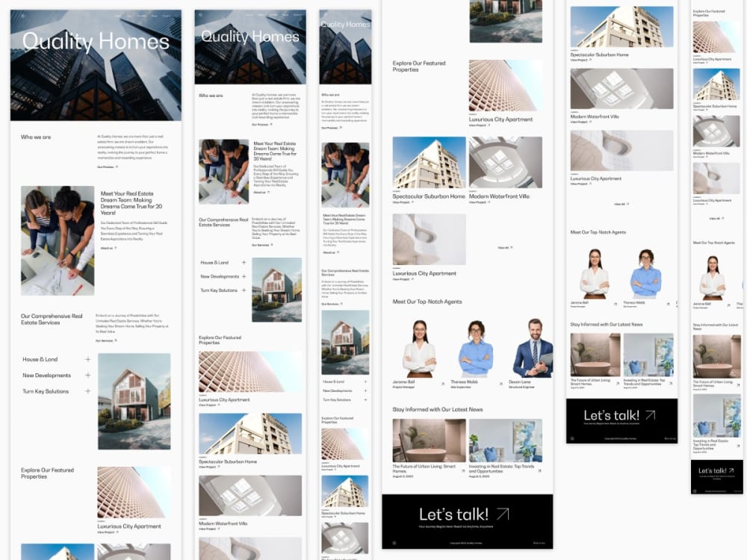Click arrow beside Investing in Real Estate desktop news
Image resolution: width=747 pixels, height=560 pixels.
(x=539, y=471)
